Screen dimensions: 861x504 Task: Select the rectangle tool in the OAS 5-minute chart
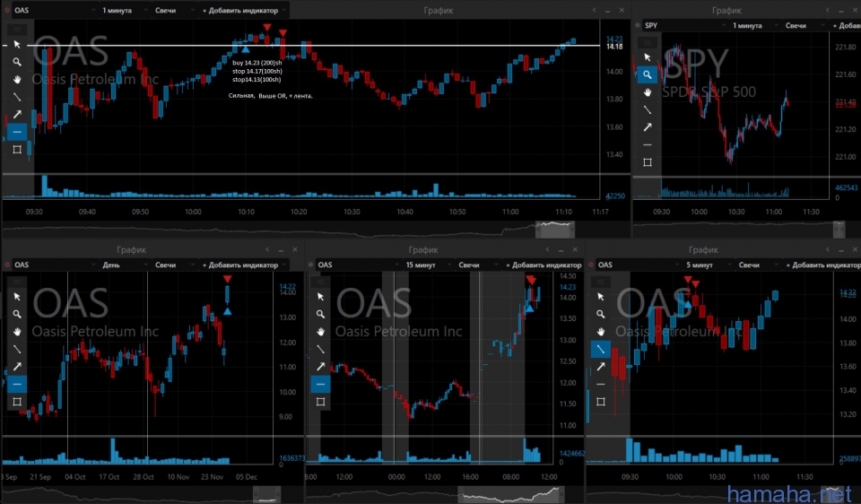pyautogui.click(x=601, y=402)
